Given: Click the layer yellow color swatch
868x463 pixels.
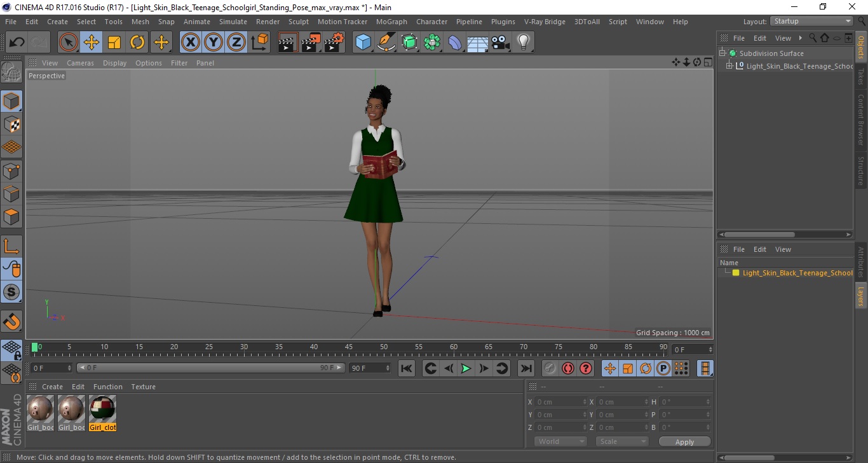Looking at the screenshot, I should [736, 273].
